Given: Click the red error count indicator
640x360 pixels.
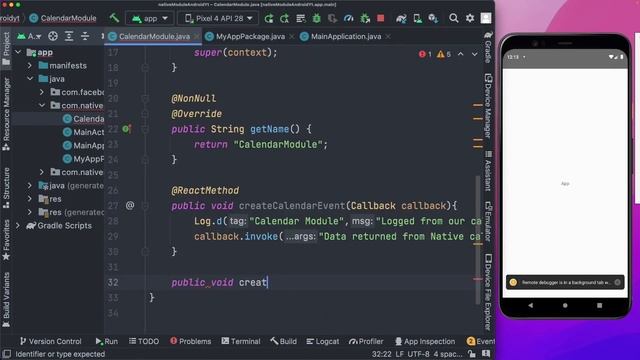Looking at the screenshot, I should tap(425, 54).
